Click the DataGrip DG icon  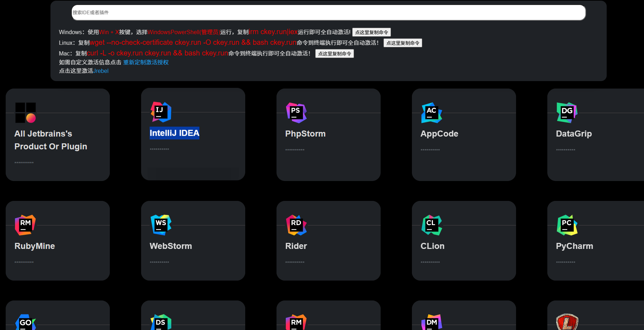tap(567, 113)
